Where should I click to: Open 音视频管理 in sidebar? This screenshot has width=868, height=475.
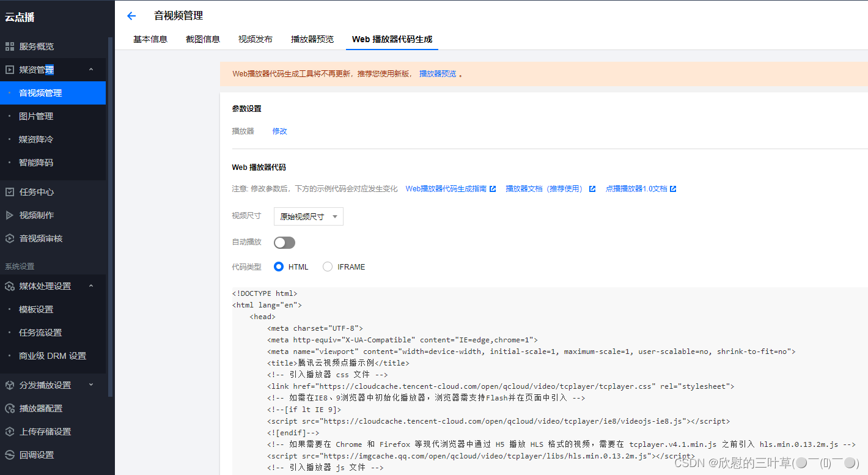(x=53, y=93)
